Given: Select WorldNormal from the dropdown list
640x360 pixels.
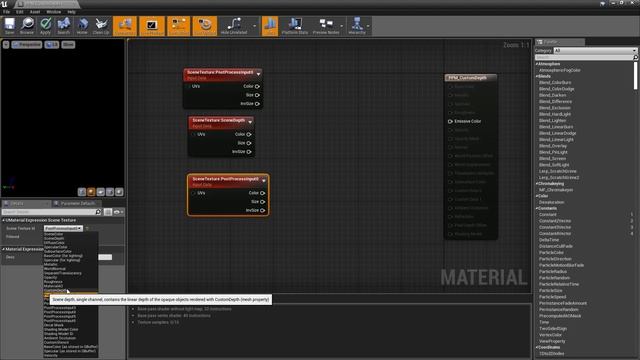Looking at the screenshot, I should 55,269.
